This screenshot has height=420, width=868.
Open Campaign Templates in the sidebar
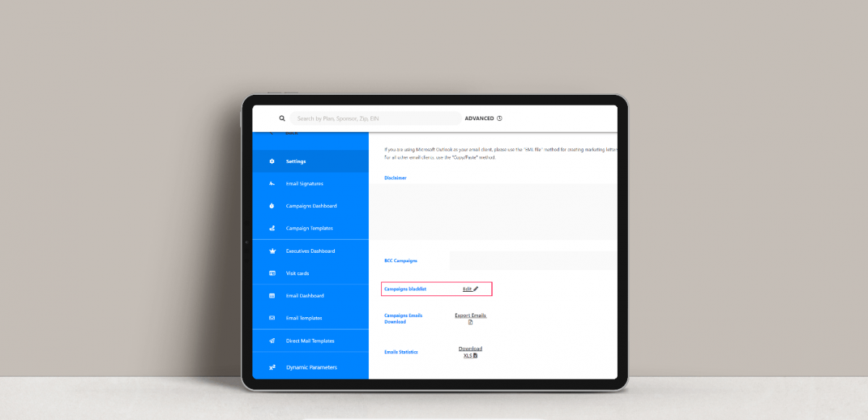(x=309, y=229)
